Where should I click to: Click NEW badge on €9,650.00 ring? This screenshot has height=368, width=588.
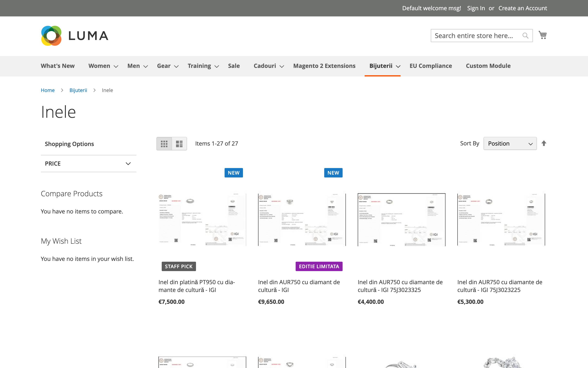333,173
